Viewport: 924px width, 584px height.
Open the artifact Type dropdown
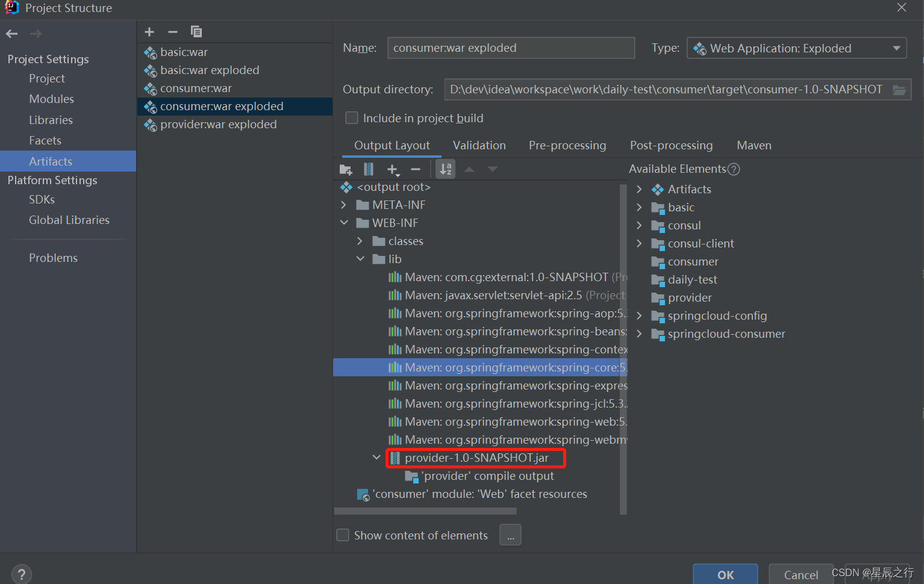point(797,48)
